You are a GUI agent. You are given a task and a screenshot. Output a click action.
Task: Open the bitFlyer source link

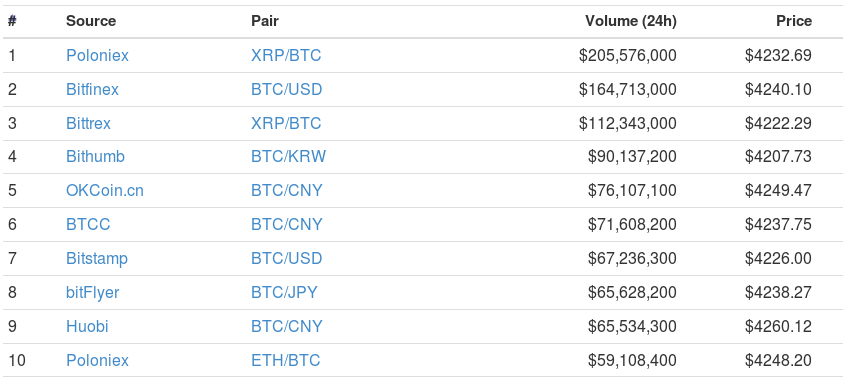pos(92,292)
